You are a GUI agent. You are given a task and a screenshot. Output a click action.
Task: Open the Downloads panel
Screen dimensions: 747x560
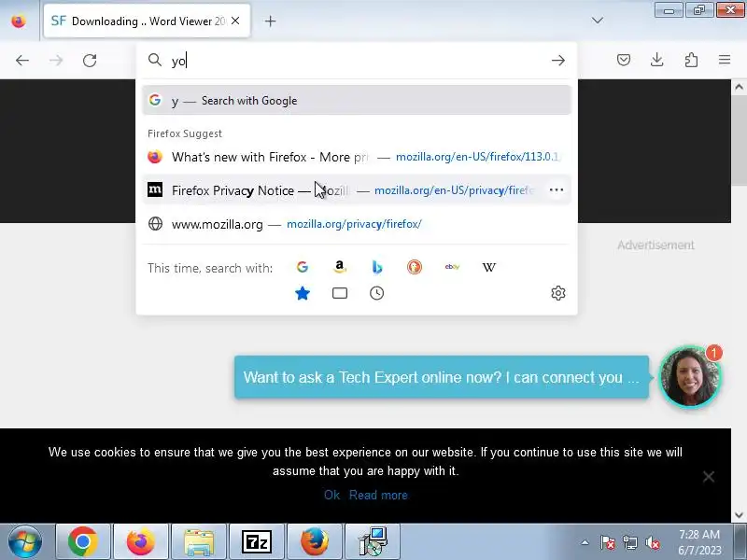pos(657,60)
